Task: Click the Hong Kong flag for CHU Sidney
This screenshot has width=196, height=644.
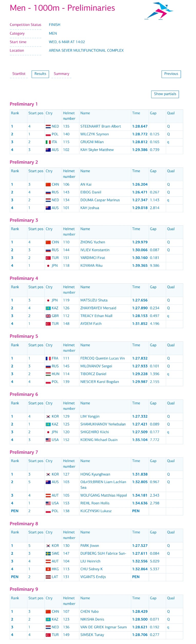Action: pos(48,569)
